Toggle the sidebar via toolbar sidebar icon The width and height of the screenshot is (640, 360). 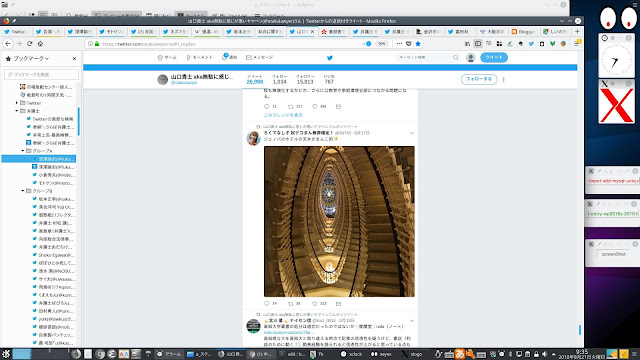pos(478,44)
